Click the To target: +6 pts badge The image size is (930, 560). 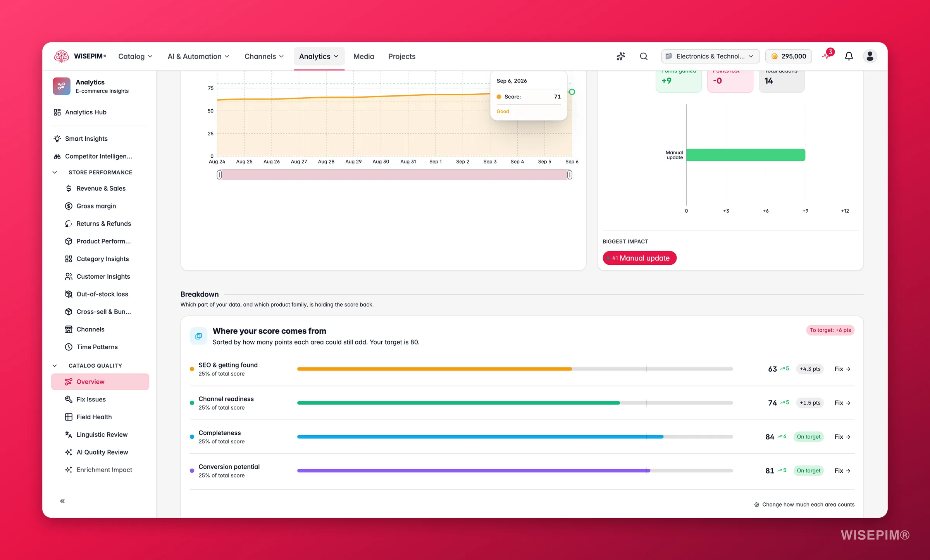click(830, 330)
